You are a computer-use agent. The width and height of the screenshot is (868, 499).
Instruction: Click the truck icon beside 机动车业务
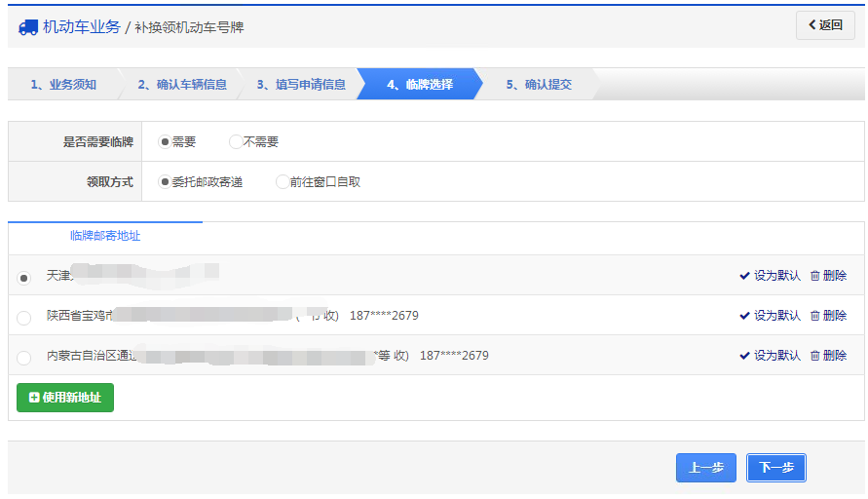pyautogui.click(x=28, y=27)
